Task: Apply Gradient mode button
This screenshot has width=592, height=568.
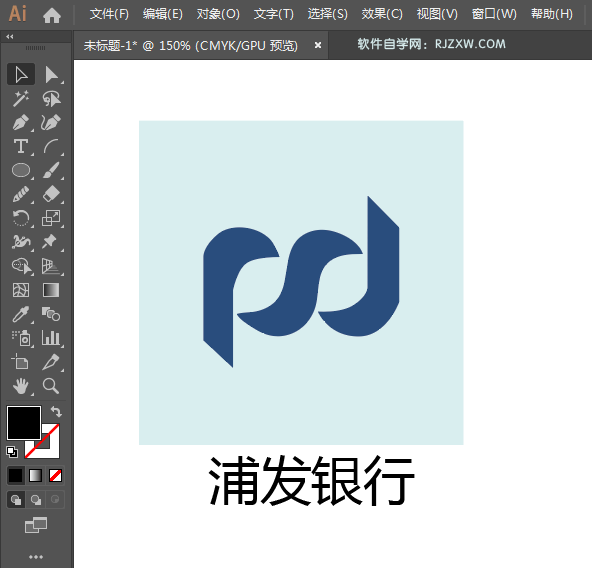Action: pos(35,475)
